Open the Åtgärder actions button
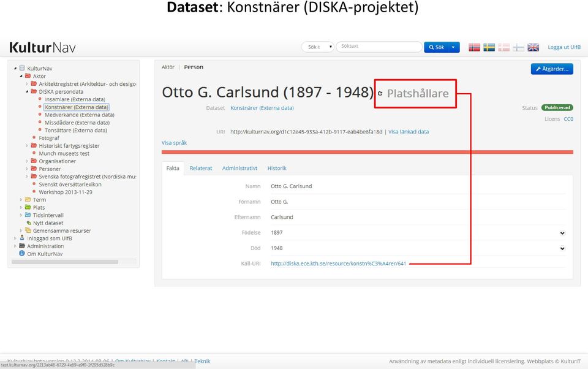The image size is (588, 369). 552,69
